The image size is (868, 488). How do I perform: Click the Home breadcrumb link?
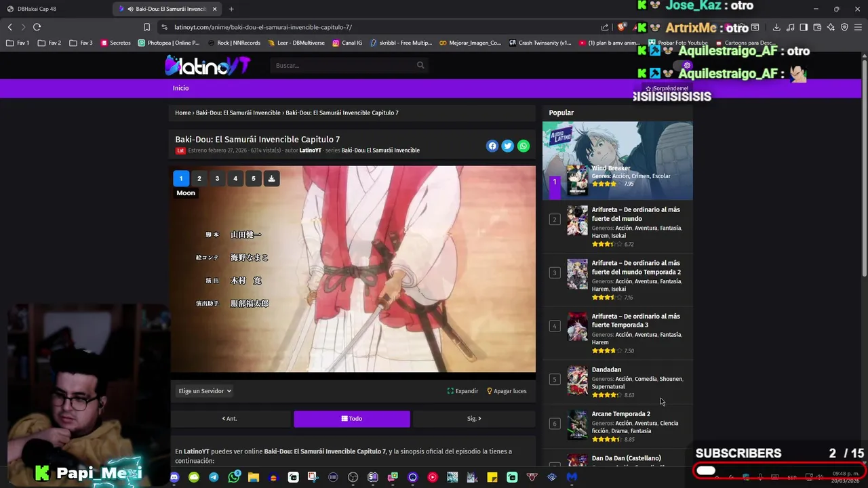pyautogui.click(x=182, y=113)
